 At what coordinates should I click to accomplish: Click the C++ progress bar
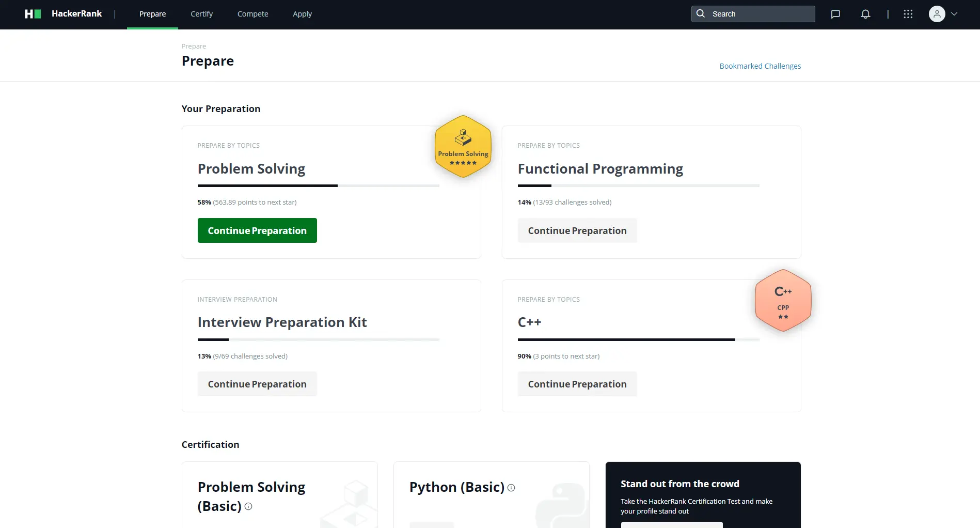pos(639,339)
